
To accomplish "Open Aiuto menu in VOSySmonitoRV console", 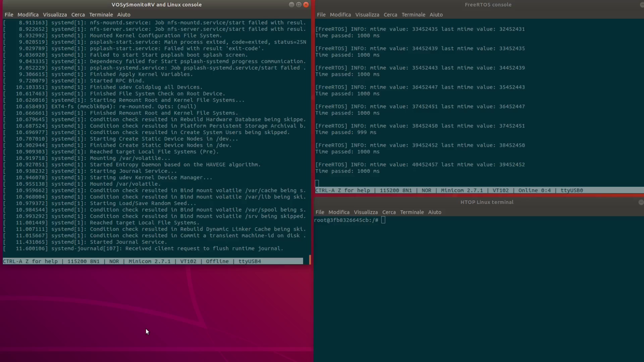I will 124,15.
